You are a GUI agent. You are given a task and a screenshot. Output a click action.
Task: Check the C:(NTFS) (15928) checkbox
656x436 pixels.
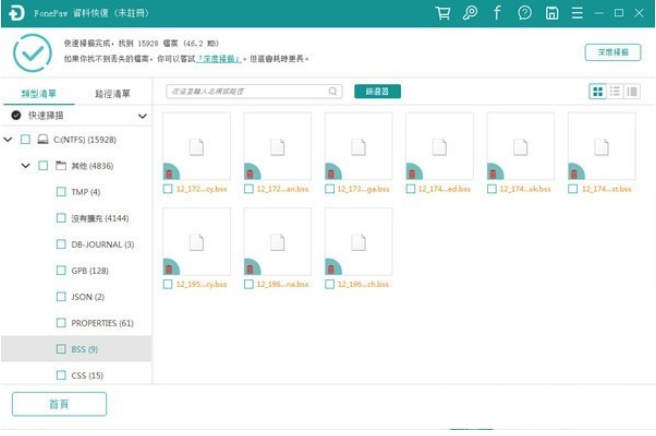[26, 139]
